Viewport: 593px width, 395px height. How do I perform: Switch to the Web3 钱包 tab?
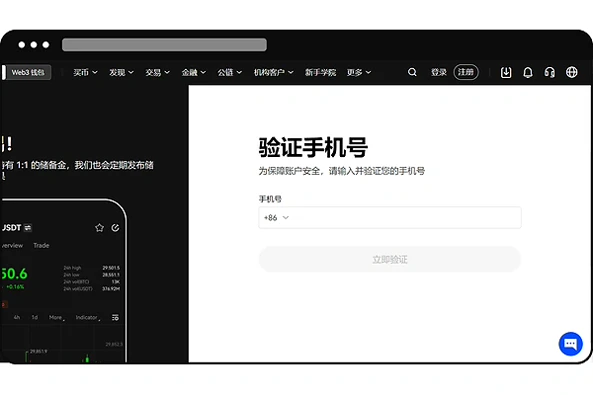[28, 72]
